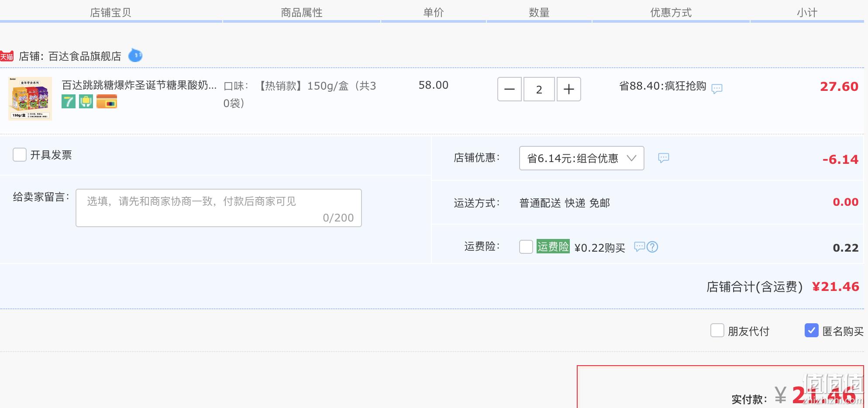The height and width of the screenshot is (408, 868).
Task: Click the 店铺宝贝 column header
Action: (110, 13)
